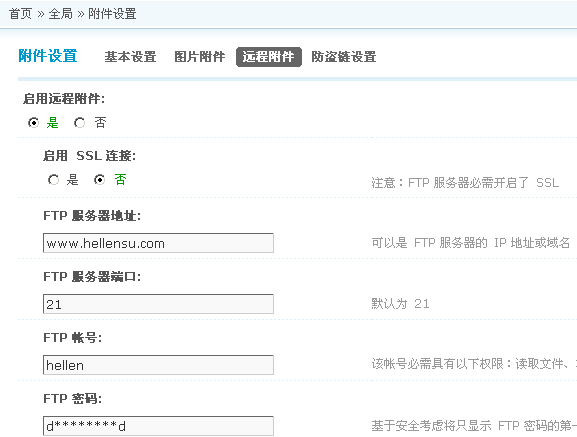Click the 附件设置 breadcrumb text
This screenshot has width=577, height=437.
pos(112,14)
